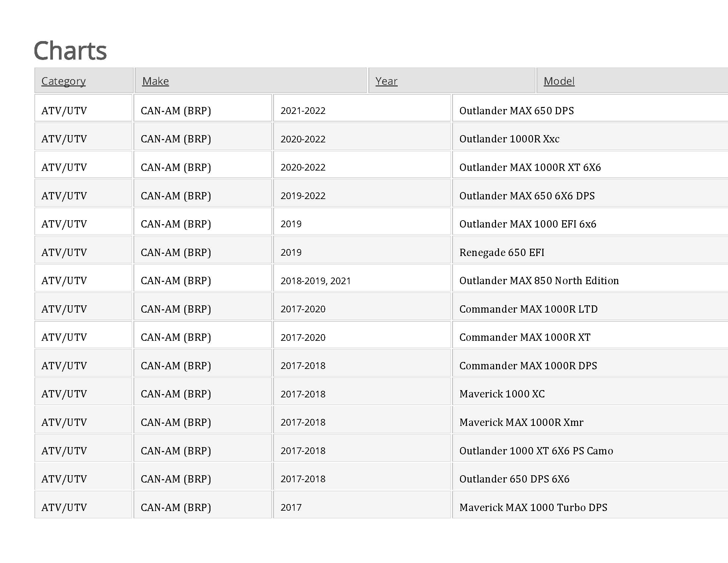Select the Outlander 1000 XT 6X6 PS Camo cell
The height and width of the screenshot is (563, 728).
[x=590, y=448]
